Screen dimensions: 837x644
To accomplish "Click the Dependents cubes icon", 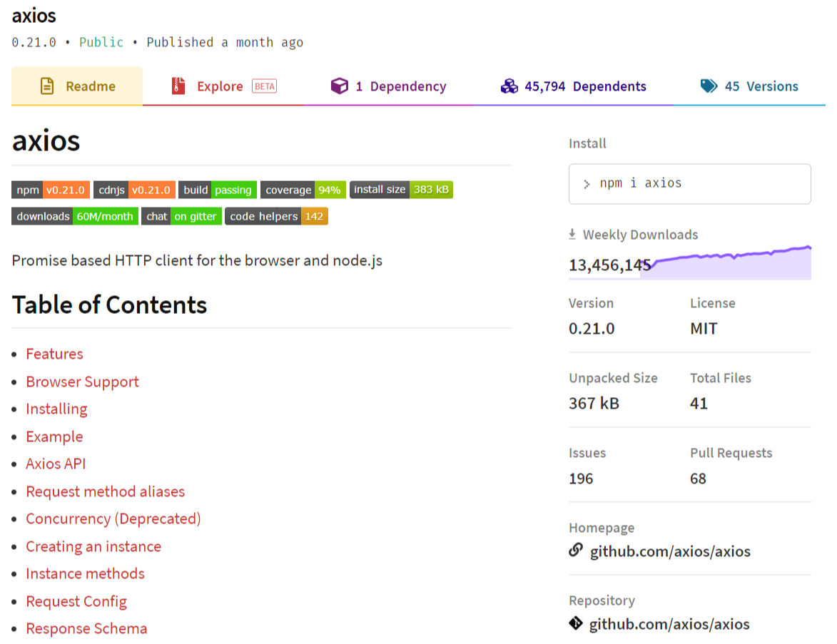I will point(509,86).
